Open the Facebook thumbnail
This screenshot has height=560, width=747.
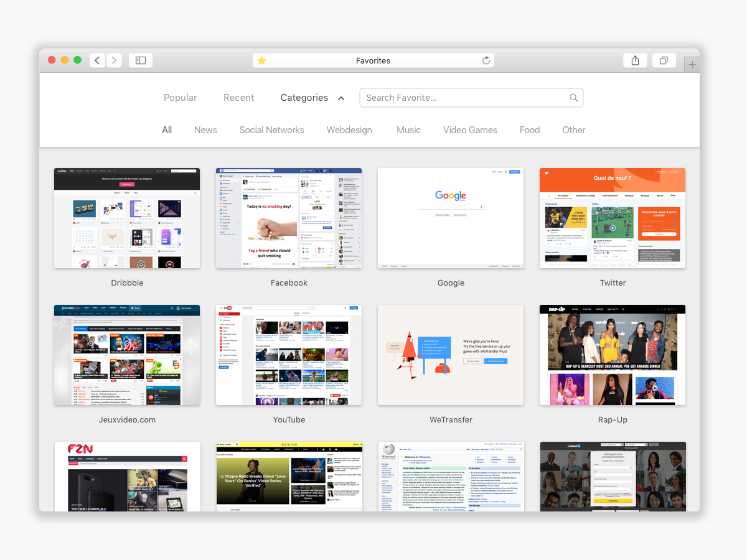289,218
